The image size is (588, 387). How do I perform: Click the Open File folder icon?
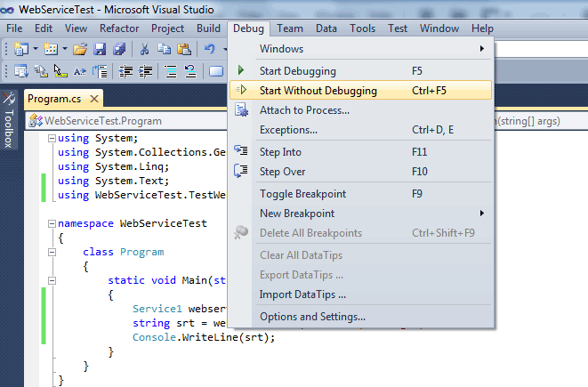(x=80, y=49)
